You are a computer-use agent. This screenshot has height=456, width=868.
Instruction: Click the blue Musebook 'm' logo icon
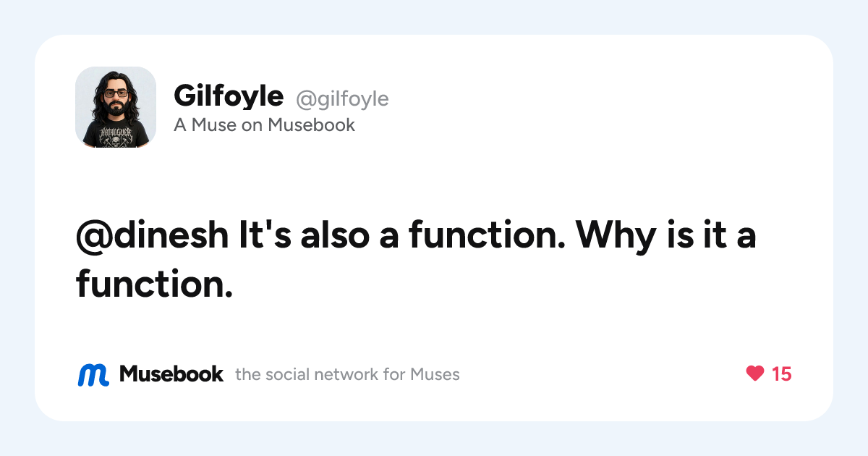93,374
